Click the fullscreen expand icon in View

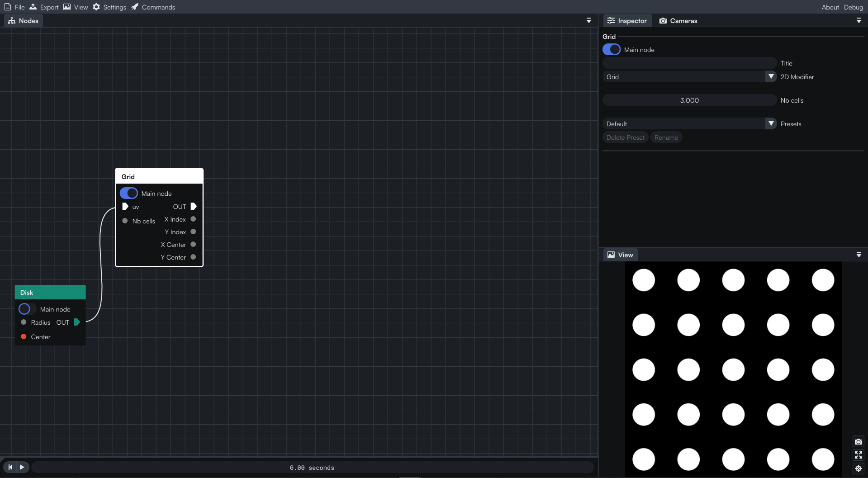[859, 455]
